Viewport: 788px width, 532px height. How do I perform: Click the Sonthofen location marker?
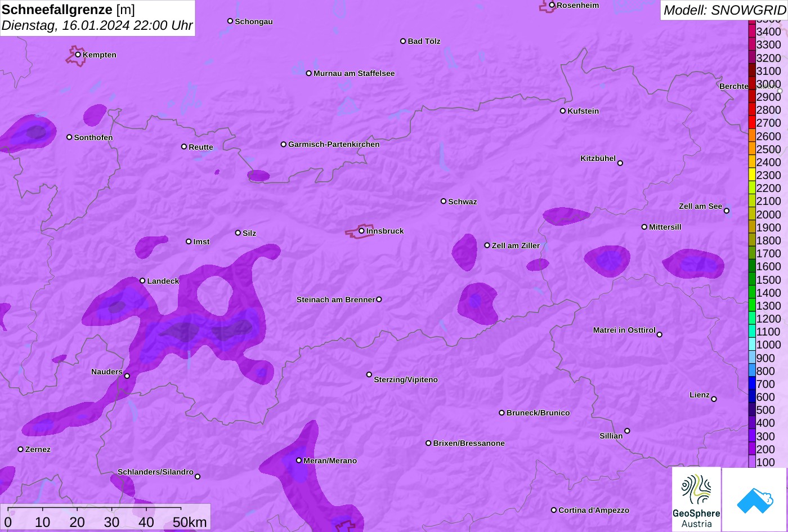coord(69,137)
